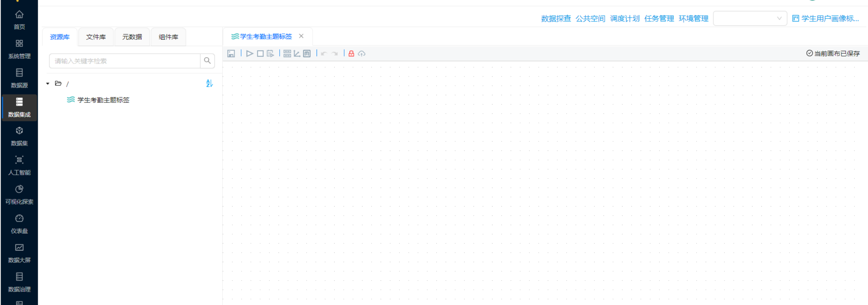868x305 pixels.
Task: Open the empty dropdown in the top bar
Action: [x=750, y=18]
